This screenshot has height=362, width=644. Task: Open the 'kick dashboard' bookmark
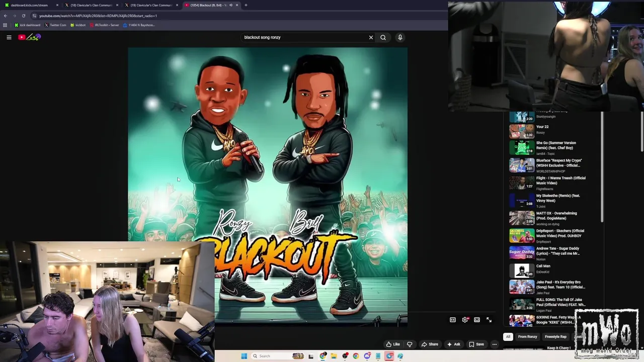coord(28,25)
